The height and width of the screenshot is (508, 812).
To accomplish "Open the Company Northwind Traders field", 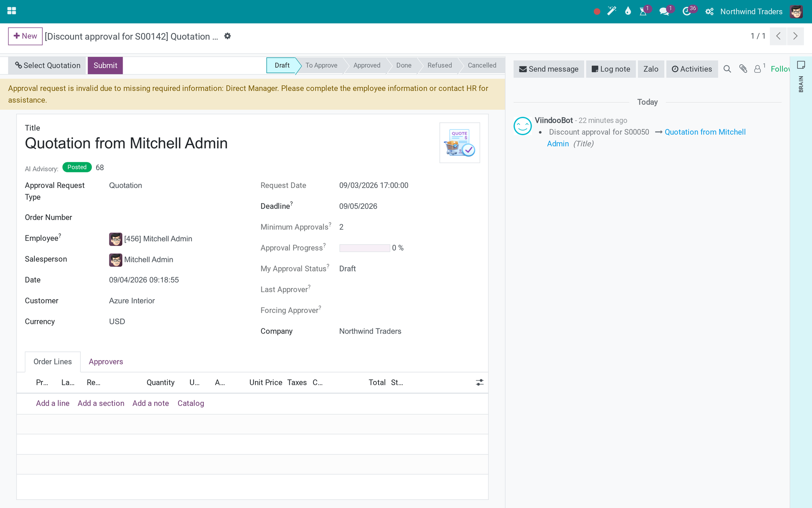I will coord(370,331).
